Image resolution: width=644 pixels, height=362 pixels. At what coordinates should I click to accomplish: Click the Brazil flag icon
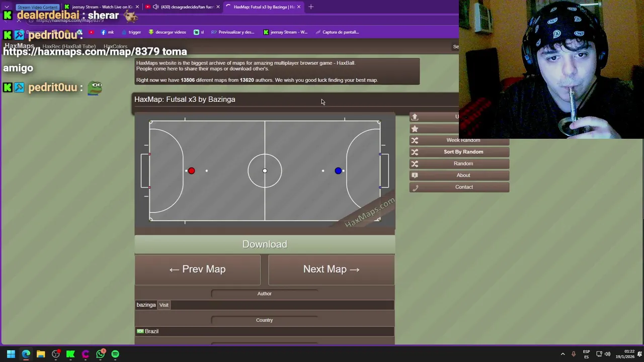click(x=140, y=331)
